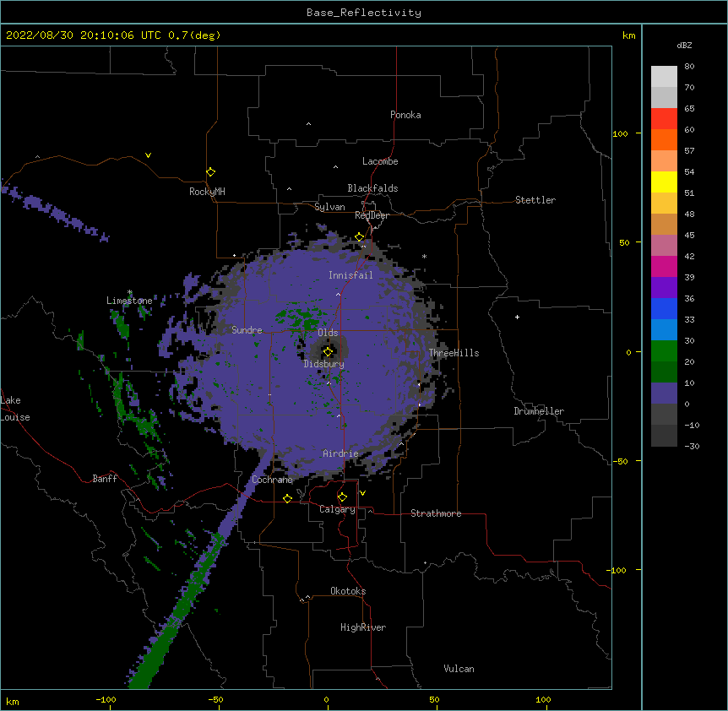Click the 80 value on the dBZ scale
Image resolution: width=728 pixels, height=711 pixels.
pyautogui.click(x=689, y=67)
